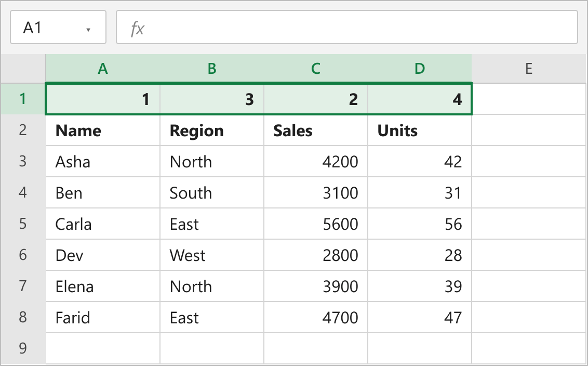This screenshot has height=366, width=588.
Task: Click the Name Box showing A1
Action: 58,28
